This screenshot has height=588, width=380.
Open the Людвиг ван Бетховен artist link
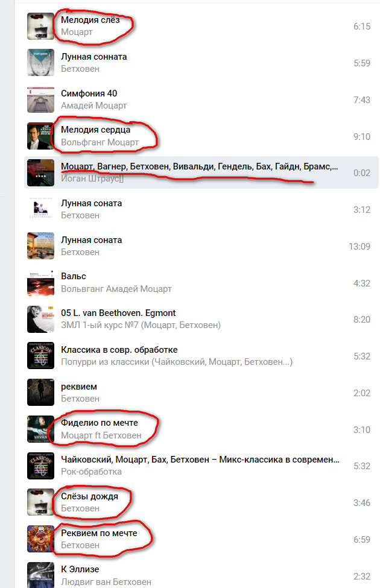coord(106,582)
